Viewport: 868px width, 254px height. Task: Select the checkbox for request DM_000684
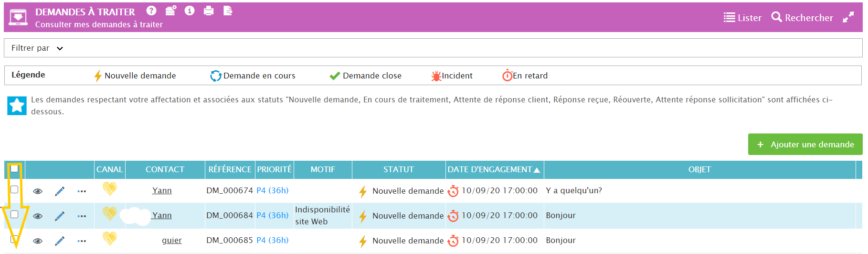pyautogui.click(x=14, y=214)
